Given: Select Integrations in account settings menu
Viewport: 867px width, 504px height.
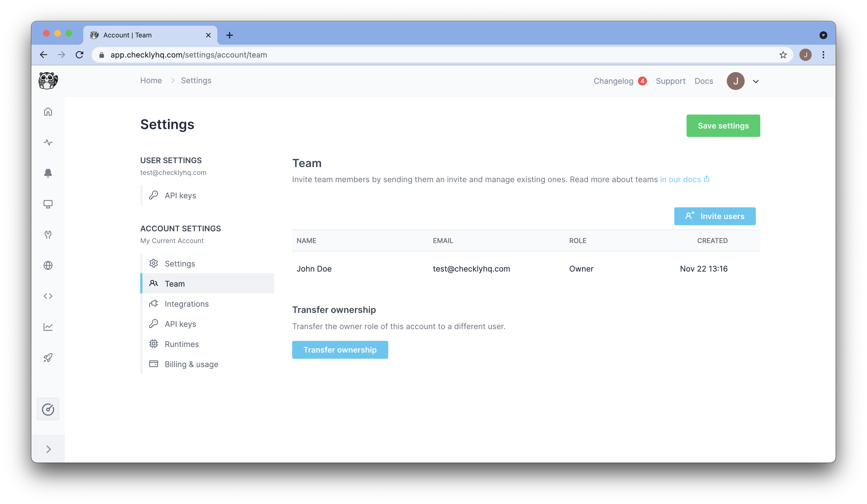Looking at the screenshot, I should coord(187,304).
